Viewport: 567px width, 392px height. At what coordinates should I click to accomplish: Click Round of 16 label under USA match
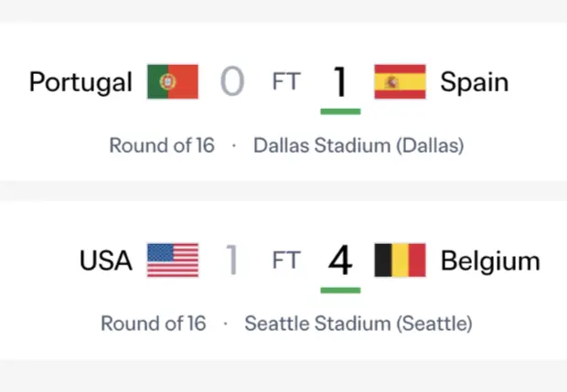point(154,323)
